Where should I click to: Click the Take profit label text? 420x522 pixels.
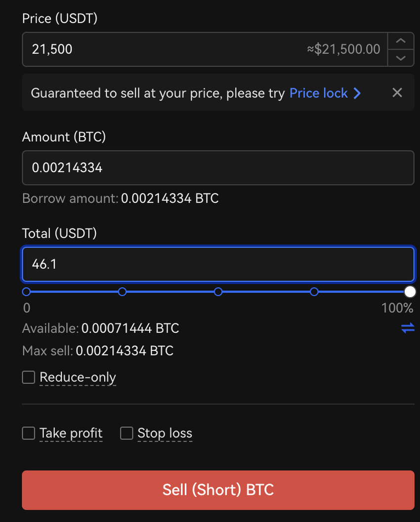[x=71, y=434]
